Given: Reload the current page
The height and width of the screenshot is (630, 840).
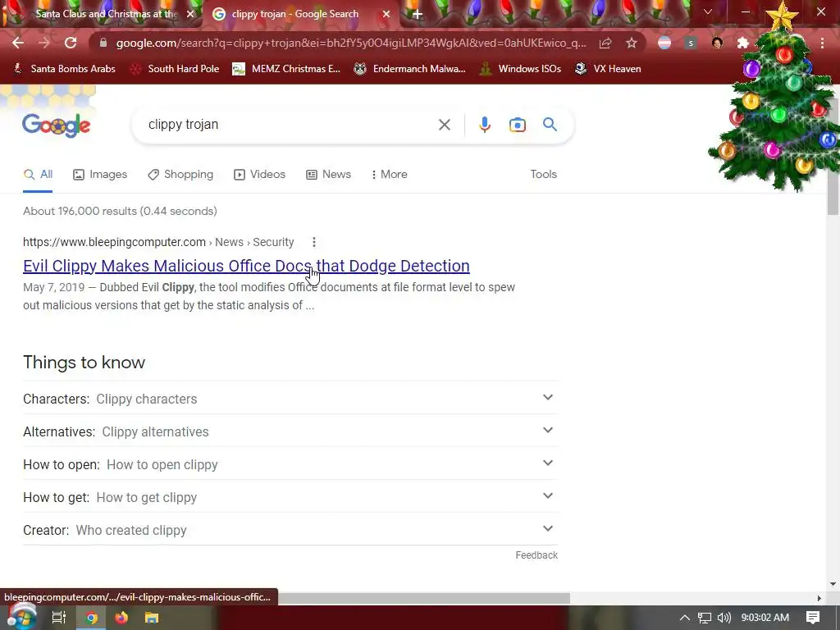Looking at the screenshot, I should click(71, 43).
